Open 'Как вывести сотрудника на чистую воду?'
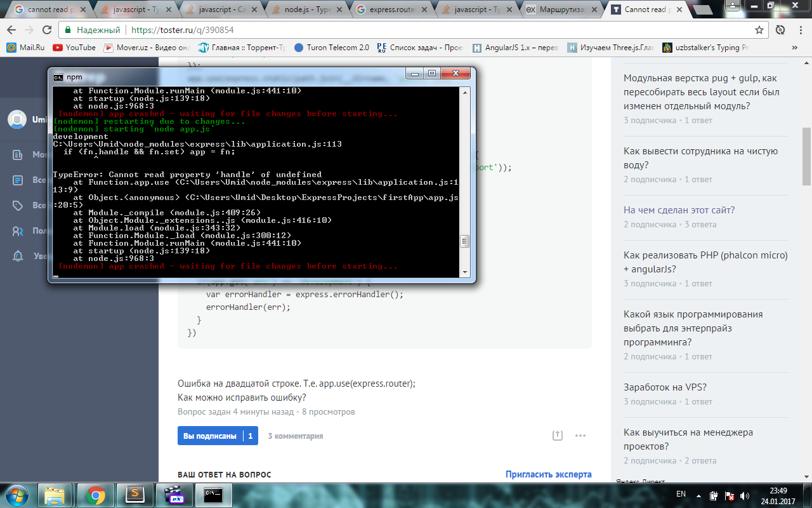The image size is (812, 508). pyautogui.click(x=700, y=158)
